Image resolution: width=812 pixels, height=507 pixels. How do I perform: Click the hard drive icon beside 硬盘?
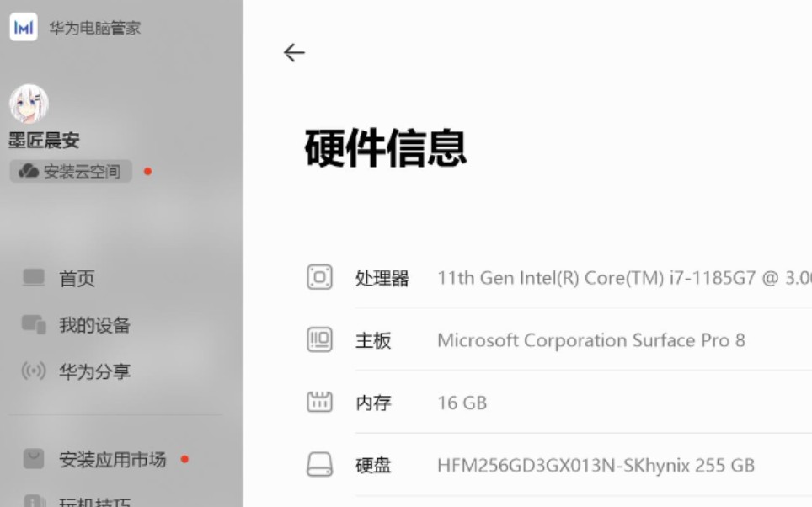click(x=318, y=464)
